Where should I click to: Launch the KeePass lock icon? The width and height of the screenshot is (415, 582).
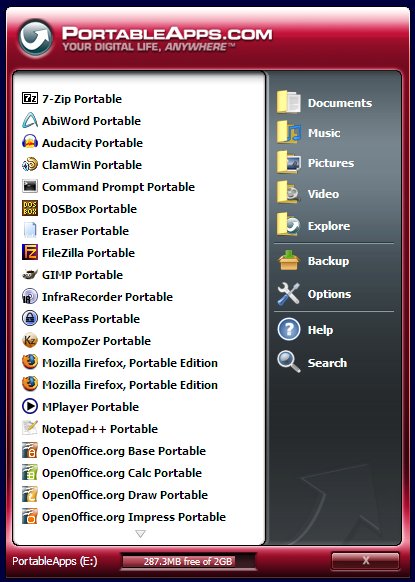point(30,318)
